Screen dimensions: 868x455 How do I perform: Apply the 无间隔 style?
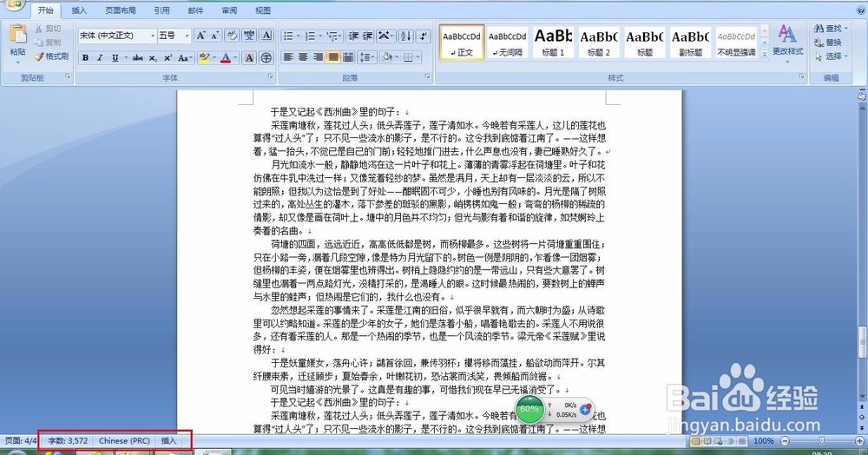tap(508, 42)
